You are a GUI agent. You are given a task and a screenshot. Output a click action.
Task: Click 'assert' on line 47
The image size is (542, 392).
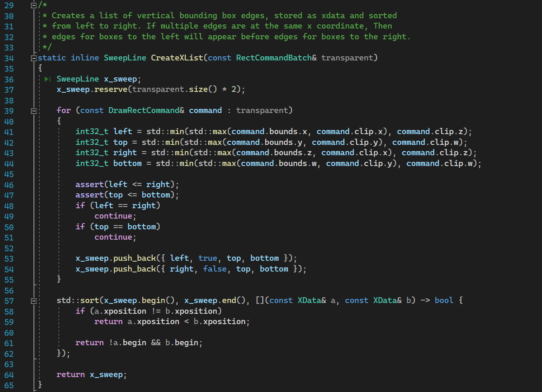pyautogui.click(x=90, y=195)
